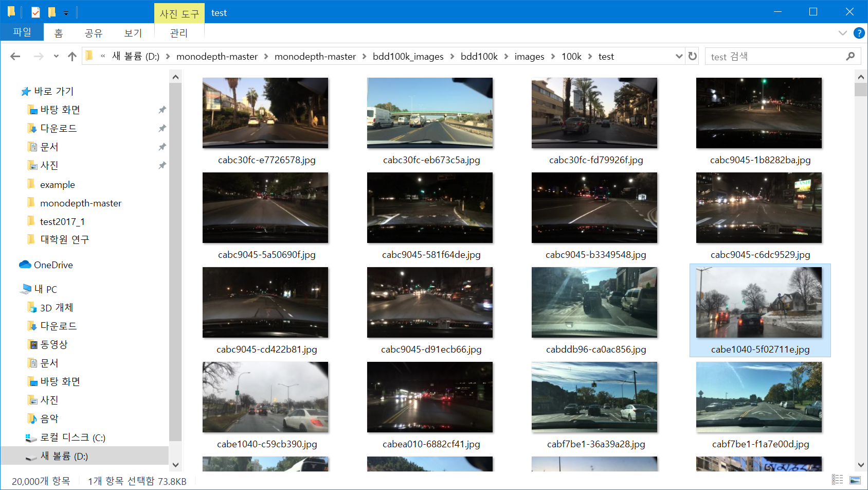This screenshot has height=490, width=868.
Task: Open Customize Quick Access Toolbar dropdown
Action: [x=66, y=13]
